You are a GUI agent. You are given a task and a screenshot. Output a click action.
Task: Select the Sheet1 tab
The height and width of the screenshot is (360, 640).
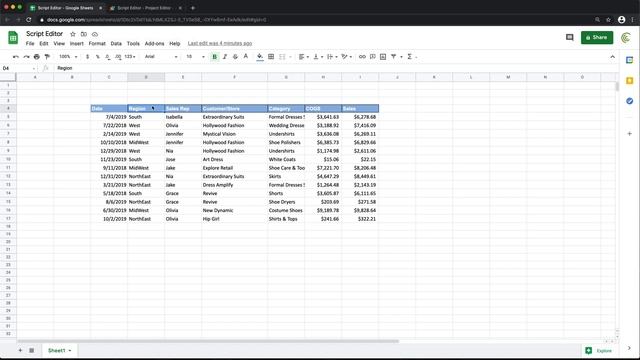[x=60, y=350]
